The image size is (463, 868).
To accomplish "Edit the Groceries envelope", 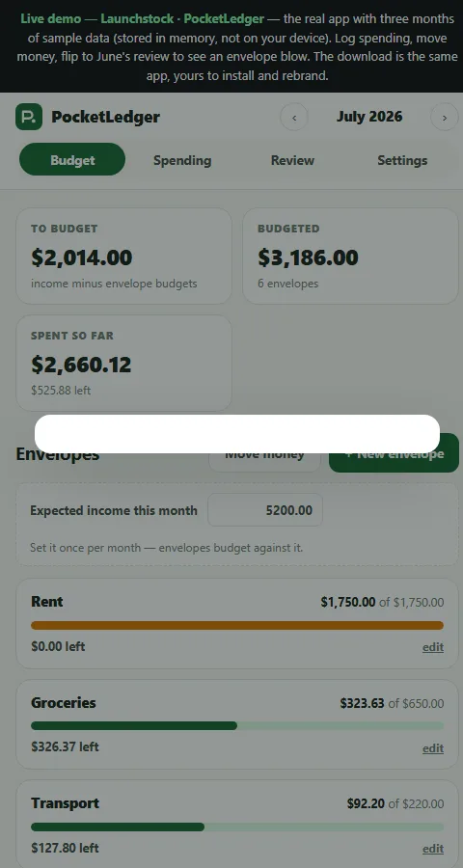I will (433, 748).
